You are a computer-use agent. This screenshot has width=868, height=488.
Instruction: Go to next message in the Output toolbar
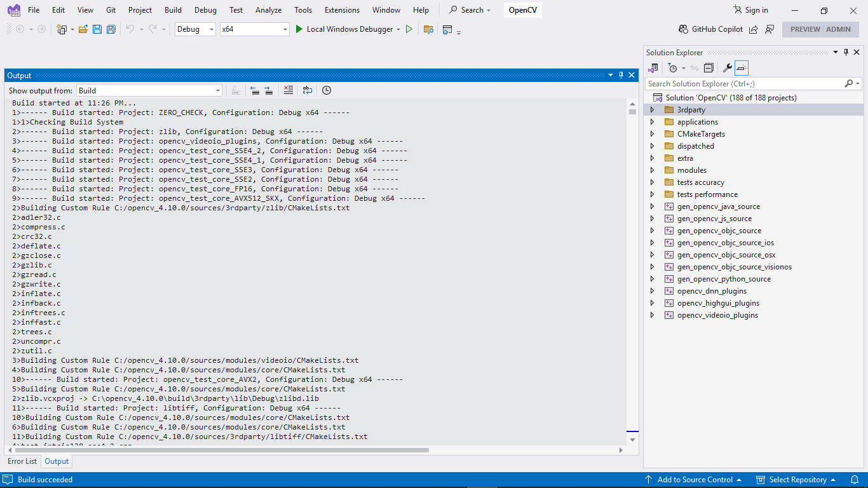[269, 90]
